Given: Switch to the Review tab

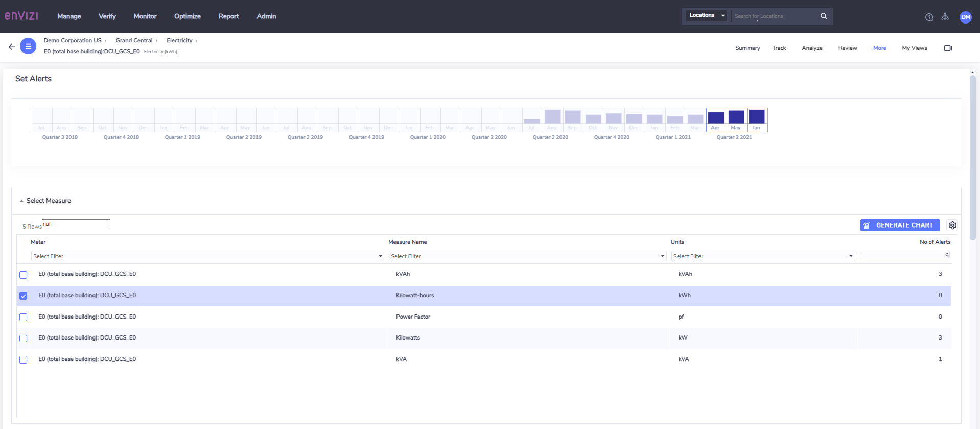Looking at the screenshot, I should point(848,48).
